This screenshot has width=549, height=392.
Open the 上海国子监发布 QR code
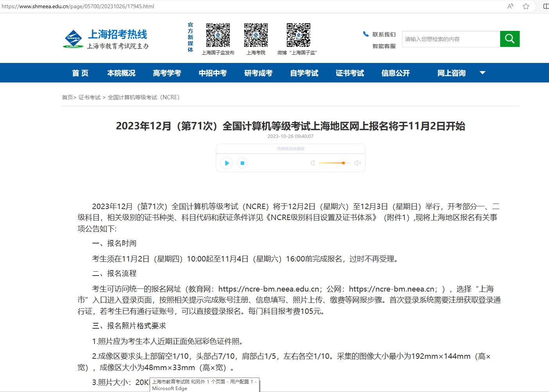coord(218,35)
